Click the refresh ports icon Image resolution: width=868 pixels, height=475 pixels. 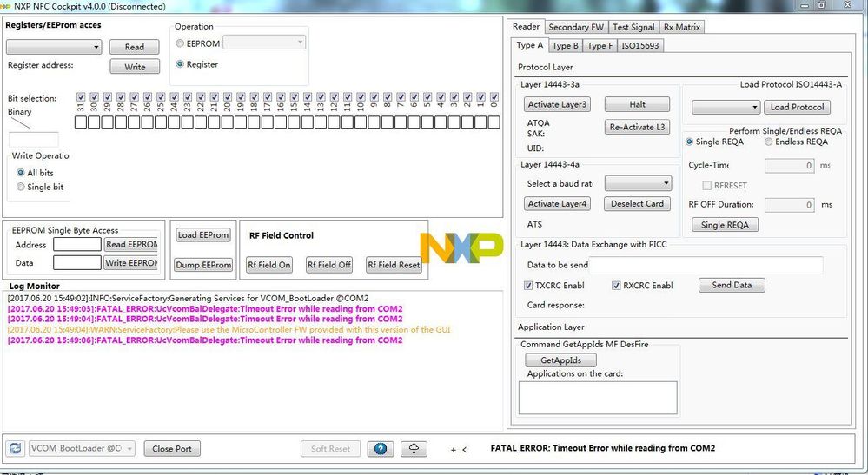[x=16, y=448]
